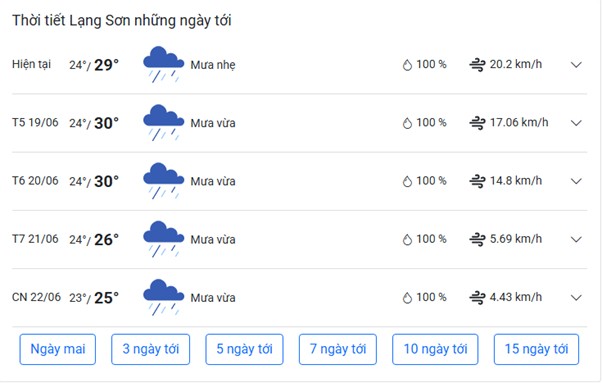602x383 pixels.
Task: Click the rain cloud icon for Hiện tại
Action: pos(164,64)
